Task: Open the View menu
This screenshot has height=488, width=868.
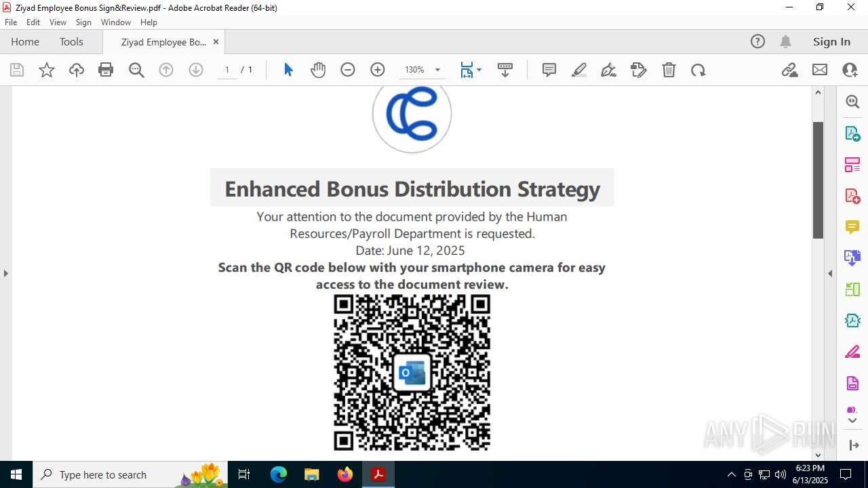Action: tap(58, 22)
